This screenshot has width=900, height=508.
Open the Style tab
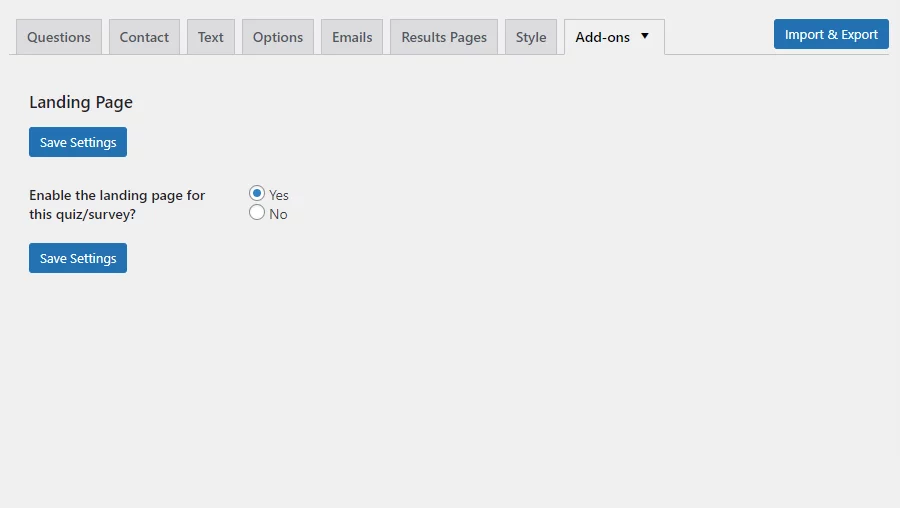click(x=531, y=37)
